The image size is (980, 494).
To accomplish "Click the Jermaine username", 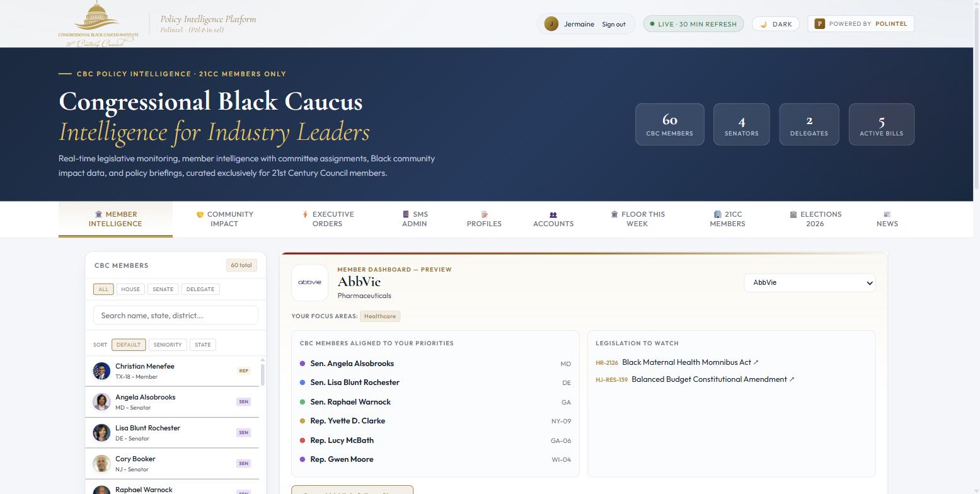I will click(x=579, y=24).
